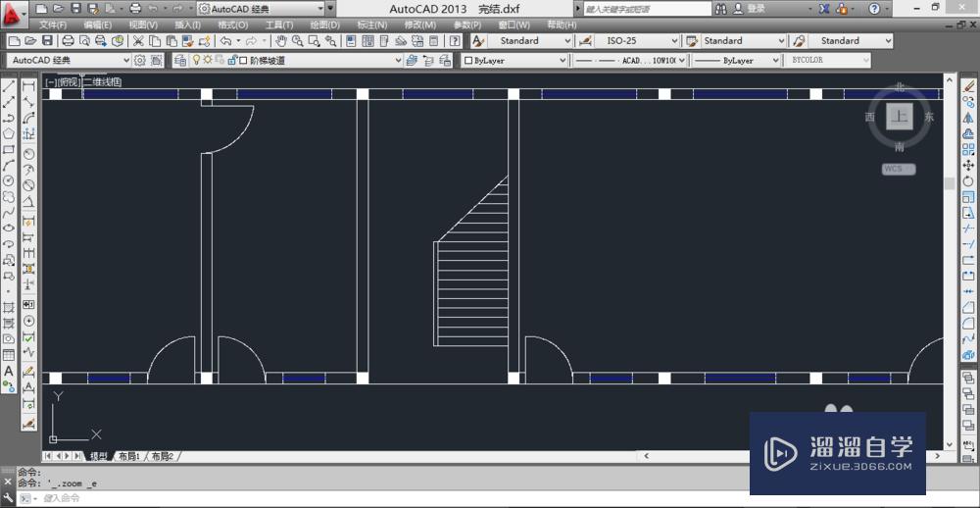
Task: Open the 编辑(E) menu
Action: click(97, 25)
